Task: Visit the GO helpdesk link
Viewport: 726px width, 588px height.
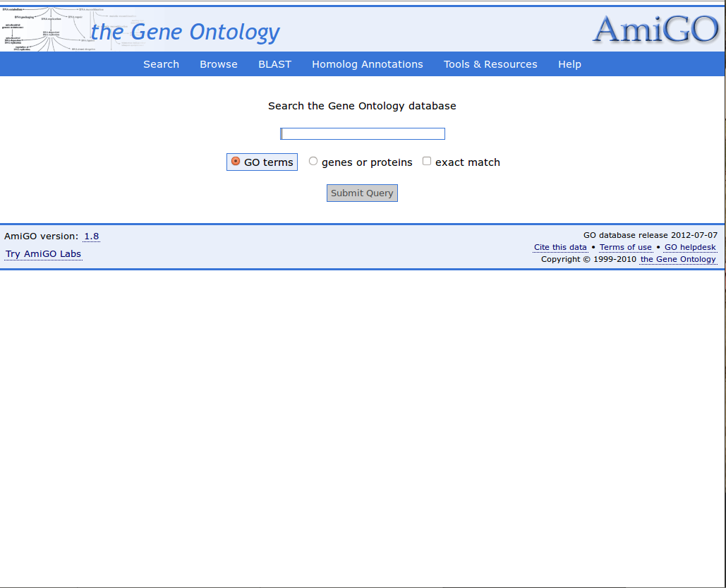Action: point(690,247)
